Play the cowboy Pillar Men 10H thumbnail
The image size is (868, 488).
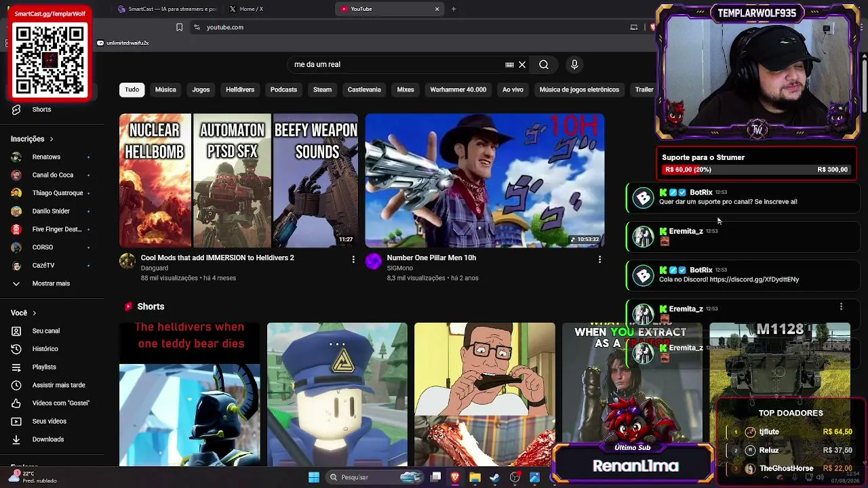pyautogui.click(x=485, y=180)
